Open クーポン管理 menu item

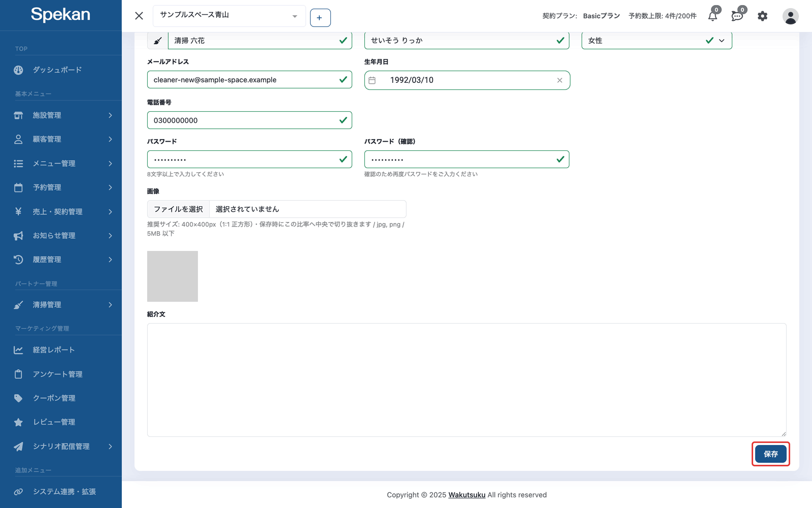click(x=61, y=398)
